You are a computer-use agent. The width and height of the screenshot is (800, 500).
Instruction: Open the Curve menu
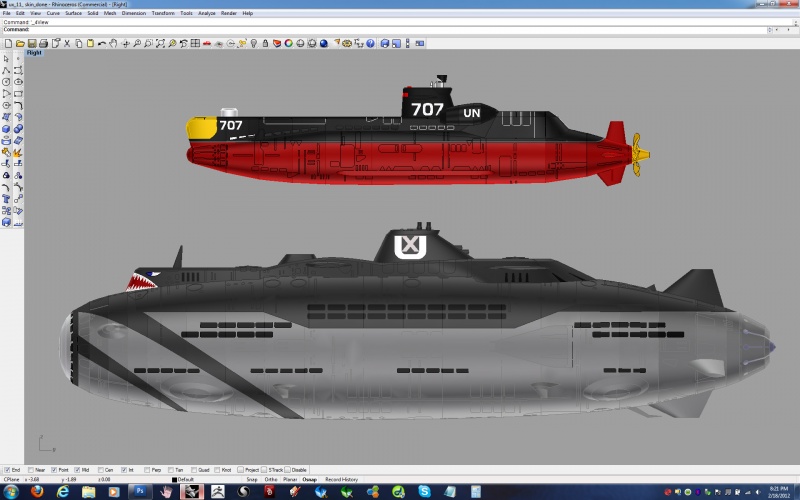53,13
